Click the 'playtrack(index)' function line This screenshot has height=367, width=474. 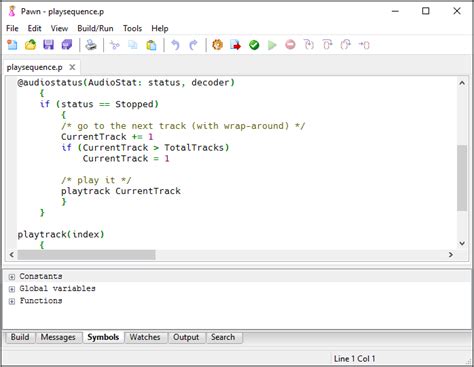coord(61,234)
